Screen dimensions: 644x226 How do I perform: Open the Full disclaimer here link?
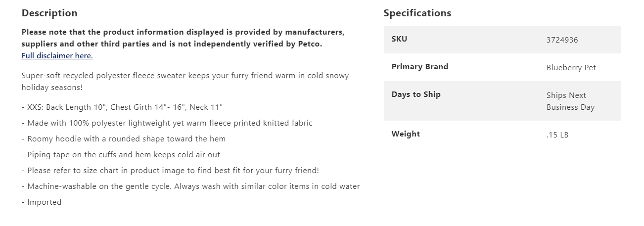click(57, 56)
